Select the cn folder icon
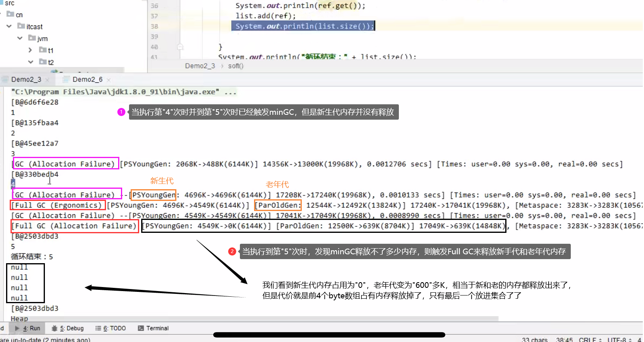The width and height of the screenshot is (644, 342). 11,14
